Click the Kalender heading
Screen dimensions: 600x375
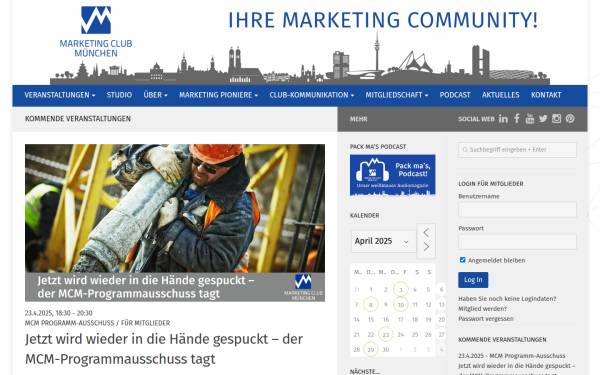click(364, 215)
